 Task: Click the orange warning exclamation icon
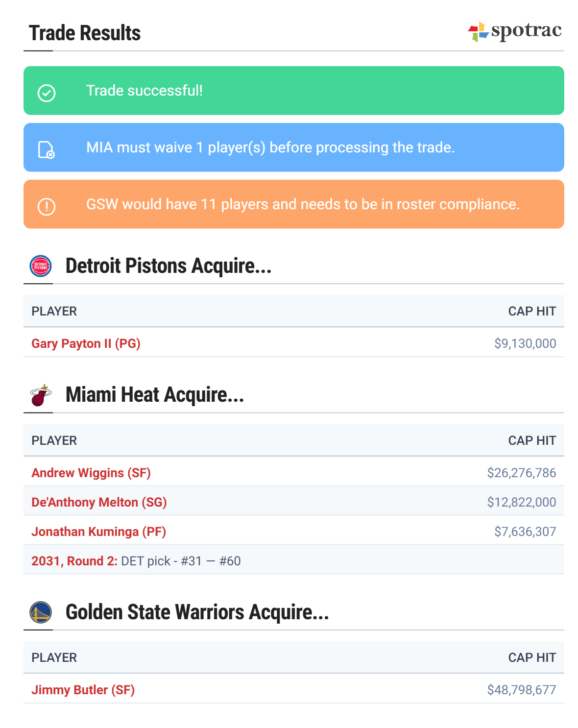[x=47, y=206]
